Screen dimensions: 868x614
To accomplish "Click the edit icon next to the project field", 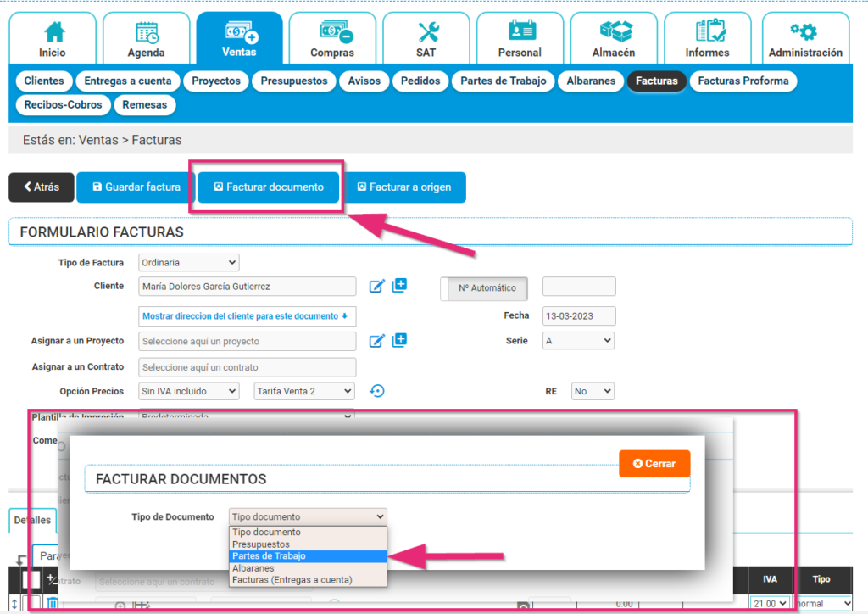I will 377,341.
